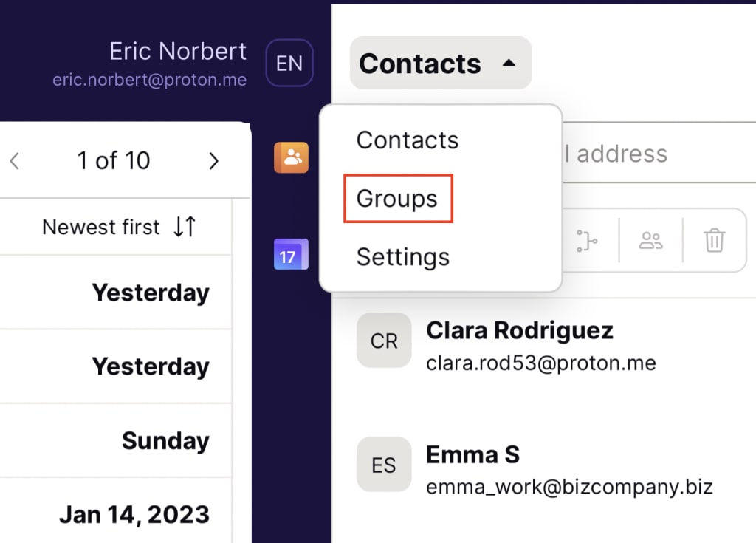Click the contact group icon in toolbar

pos(651,240)
